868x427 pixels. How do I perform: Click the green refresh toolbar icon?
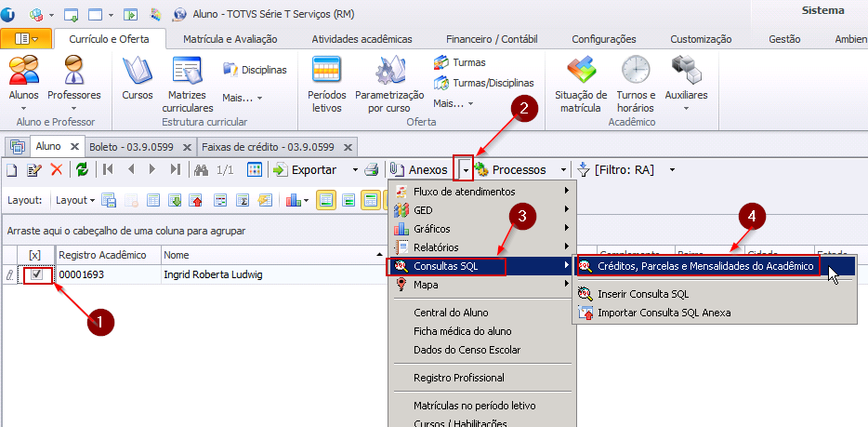pos(82,169)
